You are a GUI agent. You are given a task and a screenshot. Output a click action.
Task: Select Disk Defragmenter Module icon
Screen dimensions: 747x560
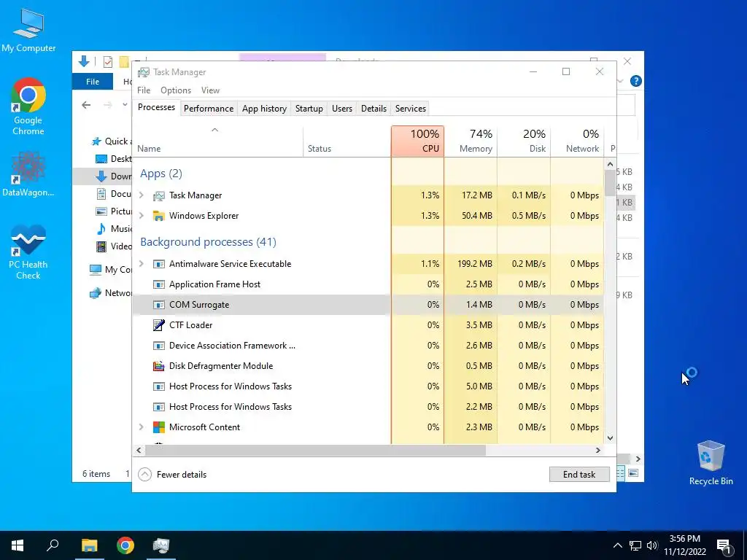[158, 366]
